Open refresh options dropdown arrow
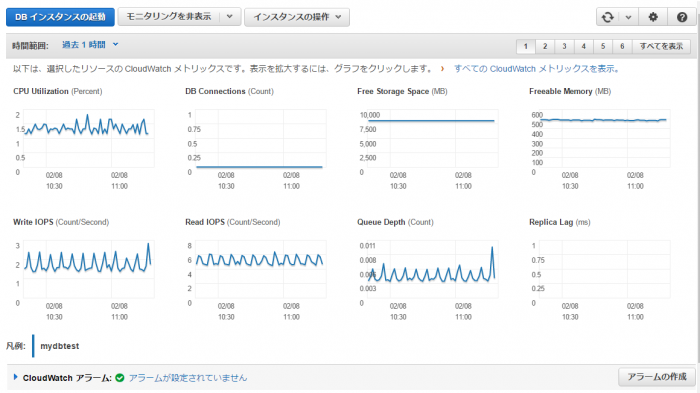Image resolution: width=700 pixels, height=393 pixels. 629,17
